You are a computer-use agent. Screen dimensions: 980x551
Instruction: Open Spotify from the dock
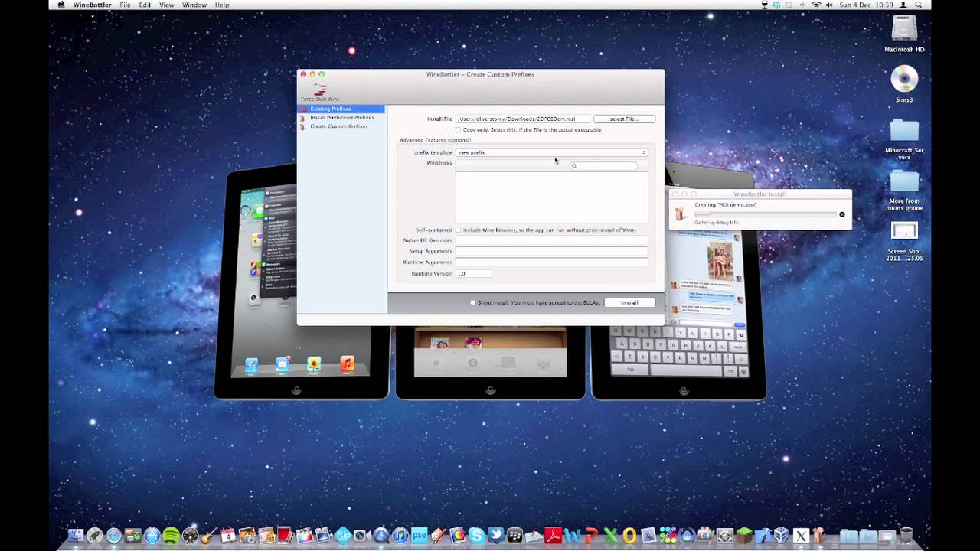coord(171,536)
